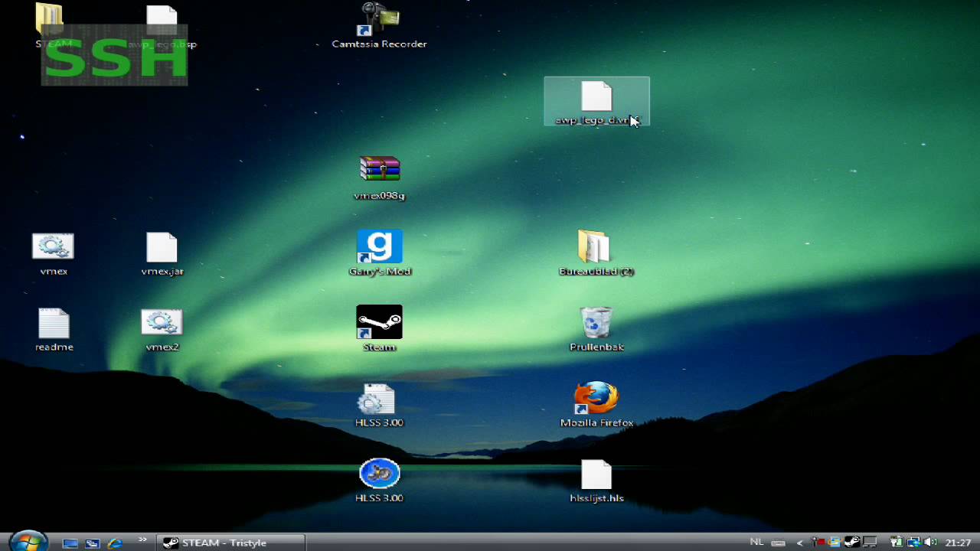Viewport: 980px width, 551px height.
Task: Select the vmex098g WinRAR archive
Action: click(x=380, y=178)
